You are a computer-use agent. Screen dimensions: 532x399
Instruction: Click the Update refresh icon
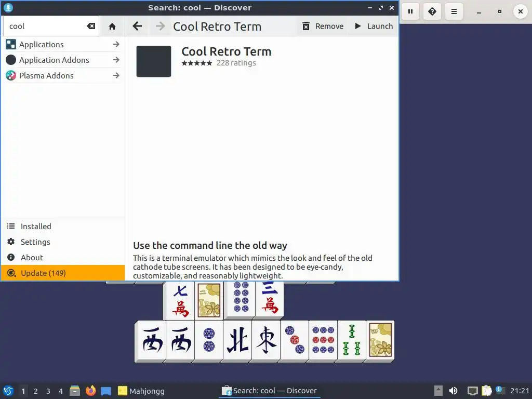11,273
